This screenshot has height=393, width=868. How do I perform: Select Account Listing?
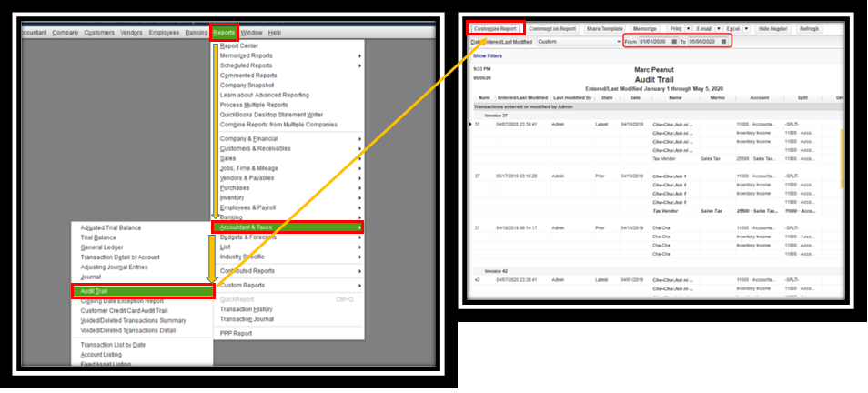101,354
